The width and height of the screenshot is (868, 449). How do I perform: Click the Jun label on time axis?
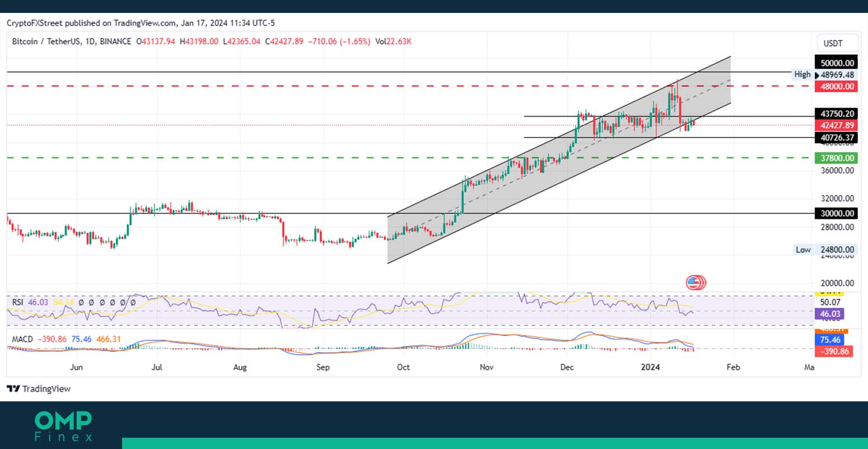77,367
